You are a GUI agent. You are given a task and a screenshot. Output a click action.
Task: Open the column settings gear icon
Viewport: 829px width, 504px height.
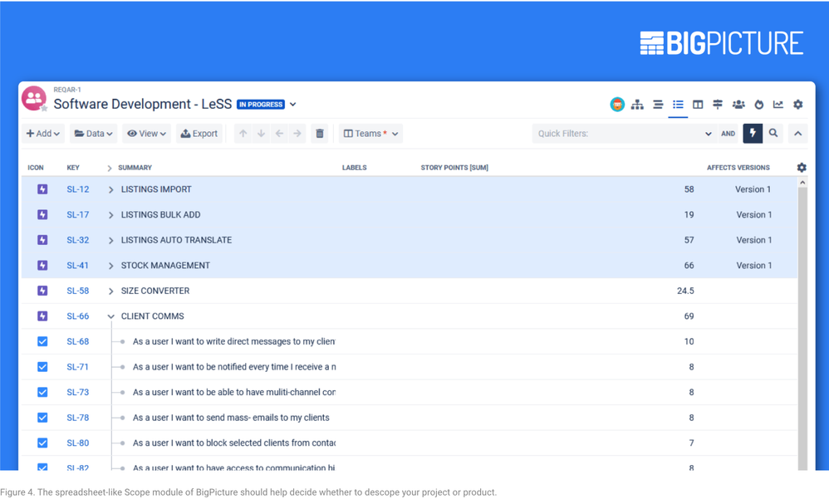pos(802,168)
